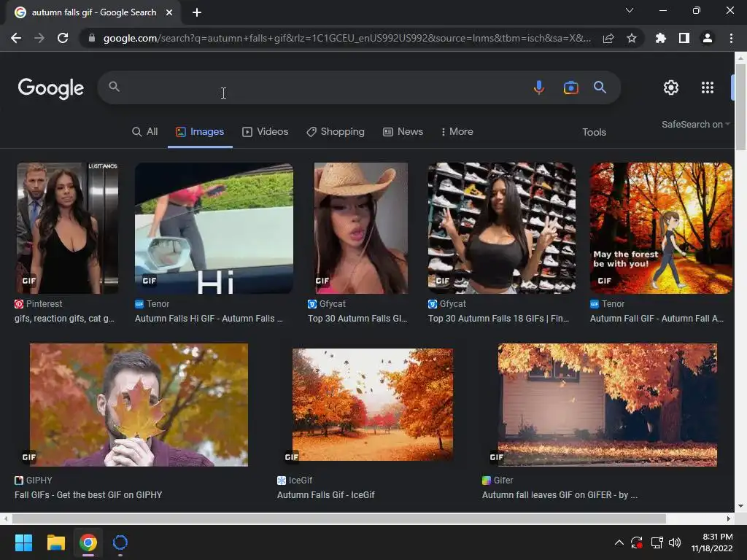Click the blue search magnifier button
747x560 pixels.
(600, 87)
